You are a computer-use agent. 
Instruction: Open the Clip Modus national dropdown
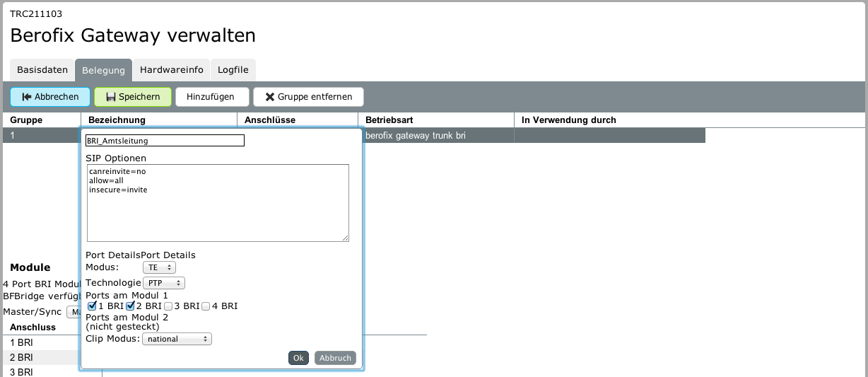(177, 339)
